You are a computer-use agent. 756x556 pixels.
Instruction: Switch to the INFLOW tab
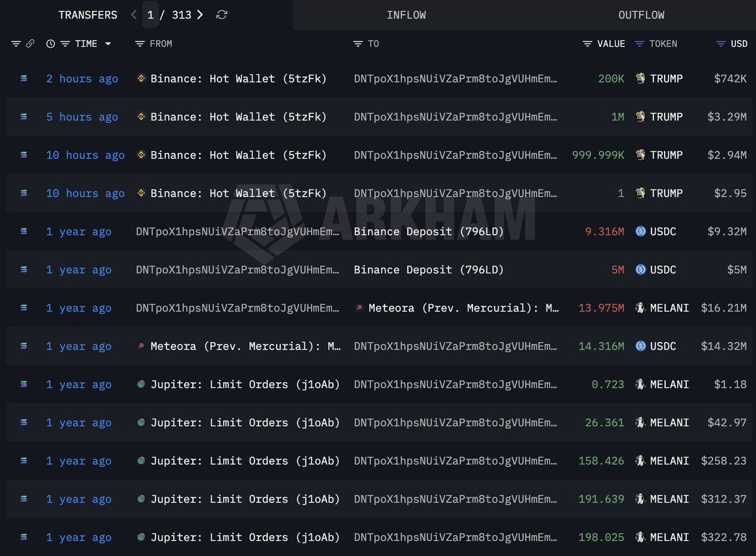click(x=406, y=14)
